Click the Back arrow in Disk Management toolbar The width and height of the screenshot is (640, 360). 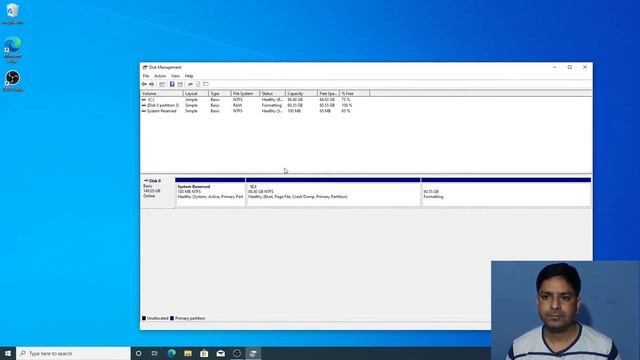coord(144,84)
